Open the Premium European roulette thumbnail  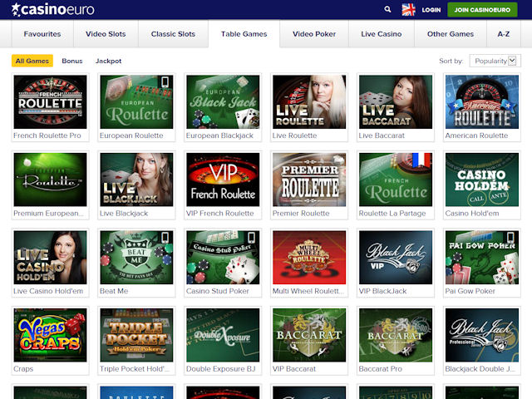click(50, 180)
